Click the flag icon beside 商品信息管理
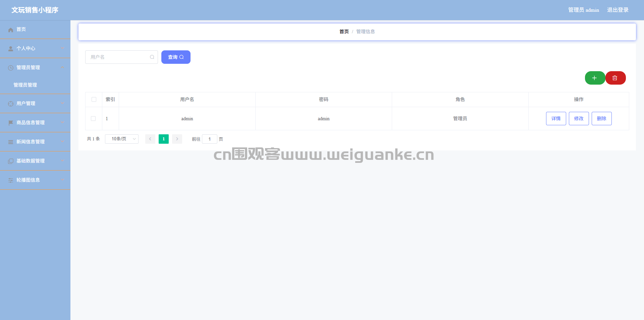 [x=11, y=123]
